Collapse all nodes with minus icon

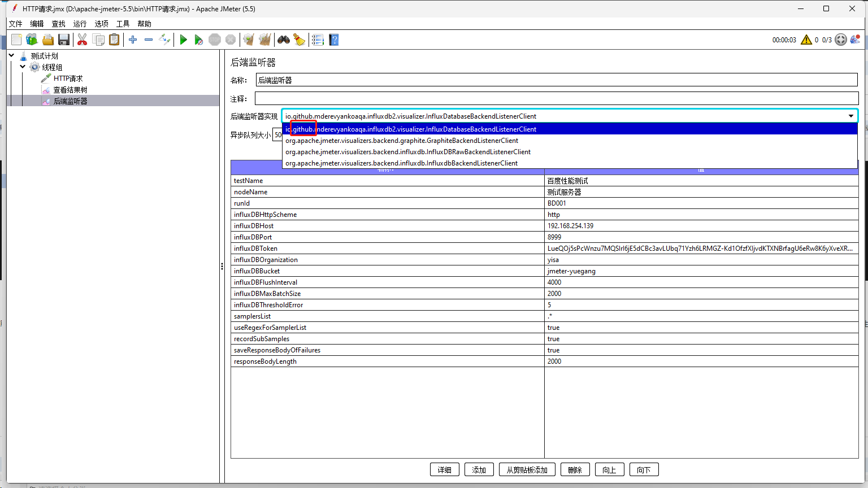pyautogui.click(x=149, y=40)
